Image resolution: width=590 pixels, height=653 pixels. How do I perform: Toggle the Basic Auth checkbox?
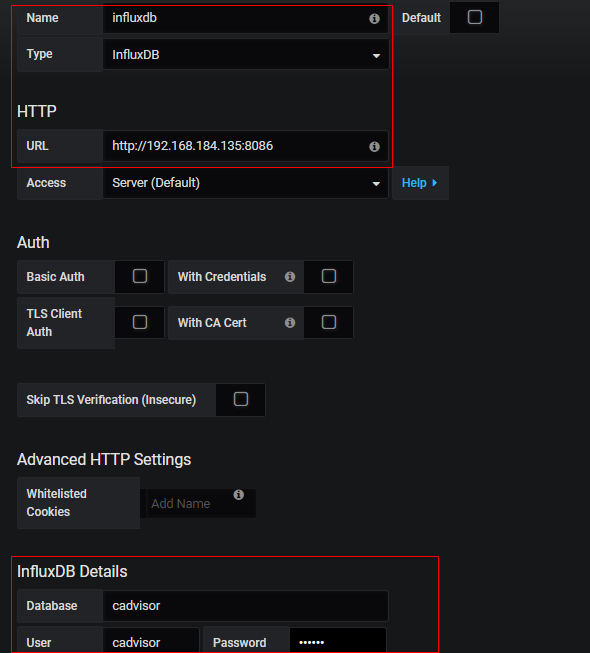click(140, 276)
